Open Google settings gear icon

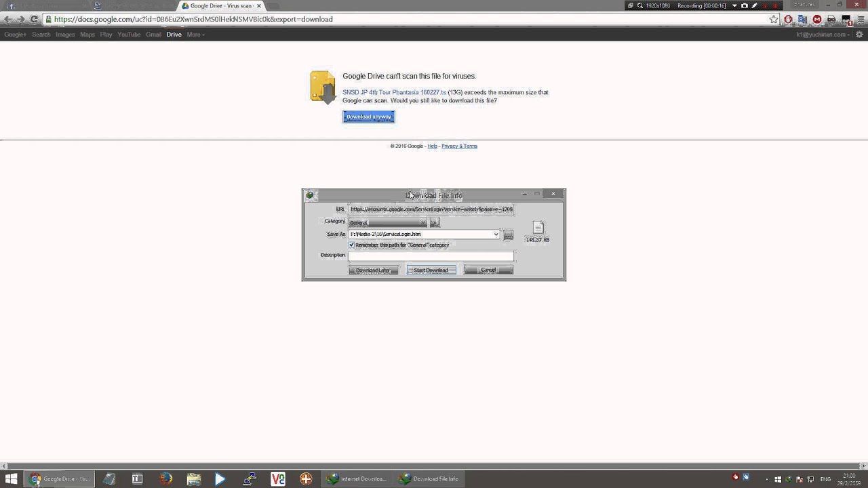(x=859, y=35)
